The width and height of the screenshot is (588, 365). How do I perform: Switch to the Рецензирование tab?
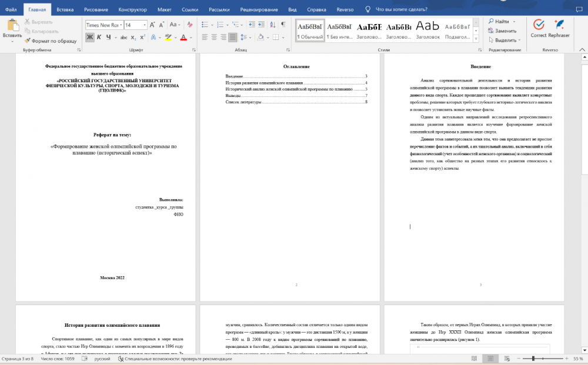259,9
